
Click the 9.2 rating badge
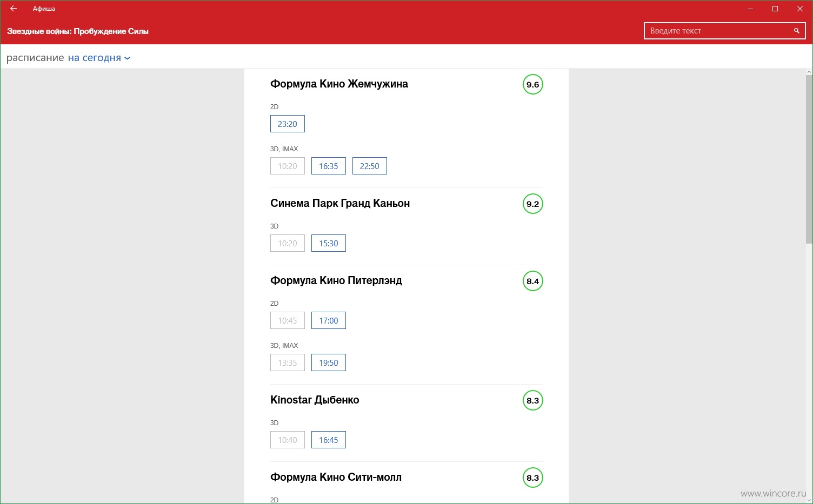533,204
